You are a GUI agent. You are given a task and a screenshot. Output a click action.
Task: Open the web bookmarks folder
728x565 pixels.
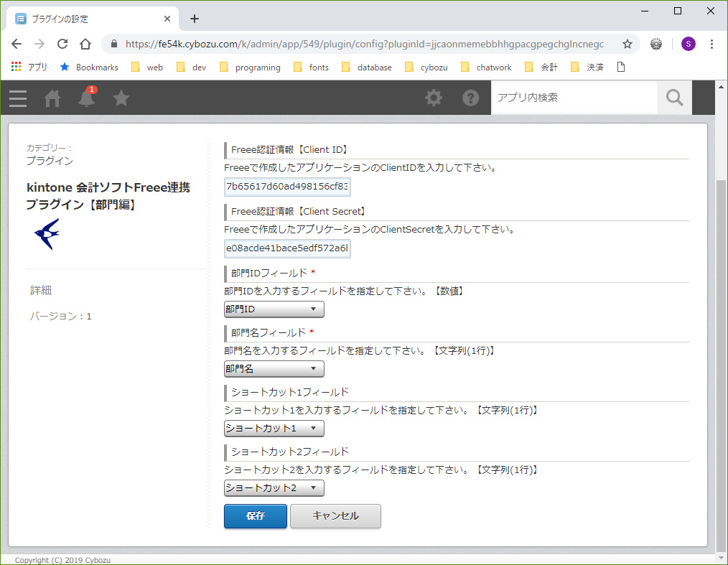coord(147,67)
